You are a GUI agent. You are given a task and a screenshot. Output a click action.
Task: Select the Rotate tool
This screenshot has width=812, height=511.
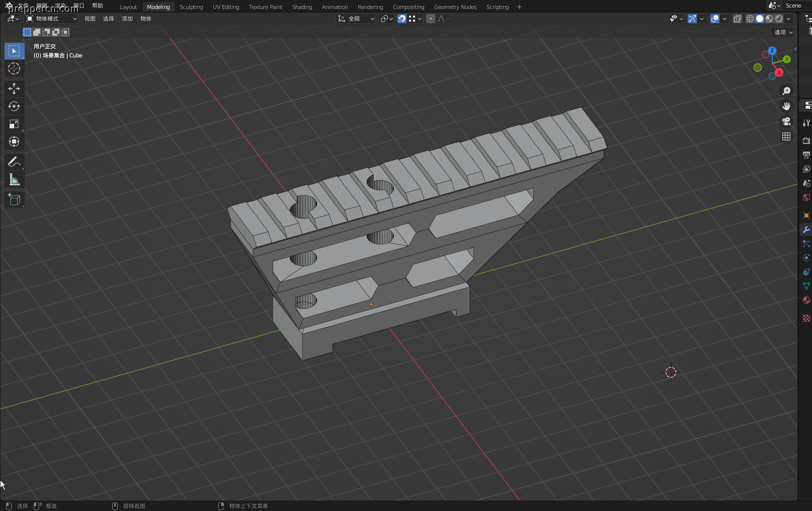point(14,106)
